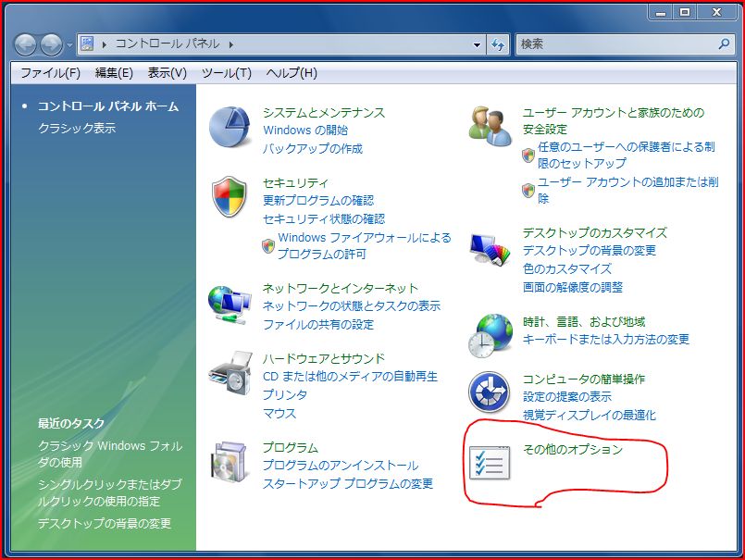745x560 pixels.
Task: Click the その他のオプション checklist icon
Action: click(x=490, y=463)
